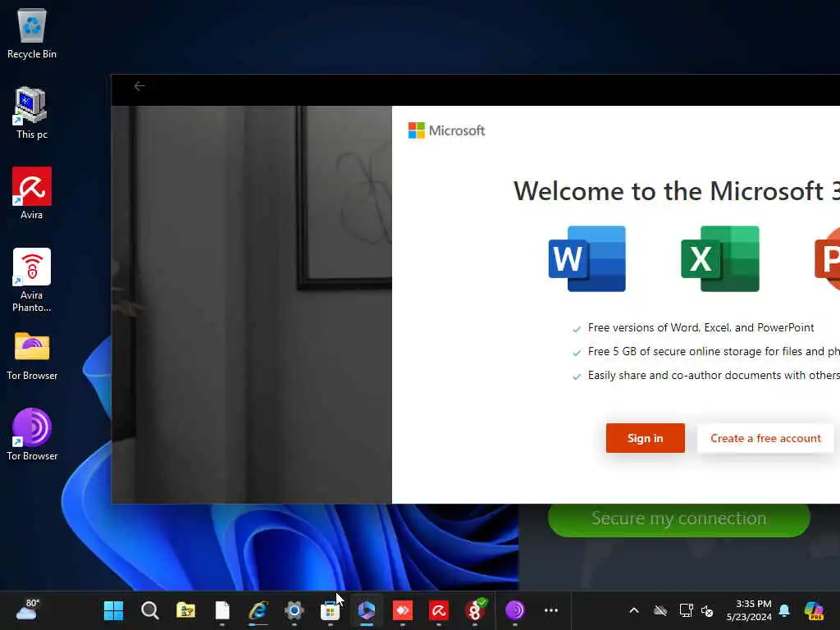Open the red taskbar icon with green checkmark
The image size is (840, 630).
[475, 610]
